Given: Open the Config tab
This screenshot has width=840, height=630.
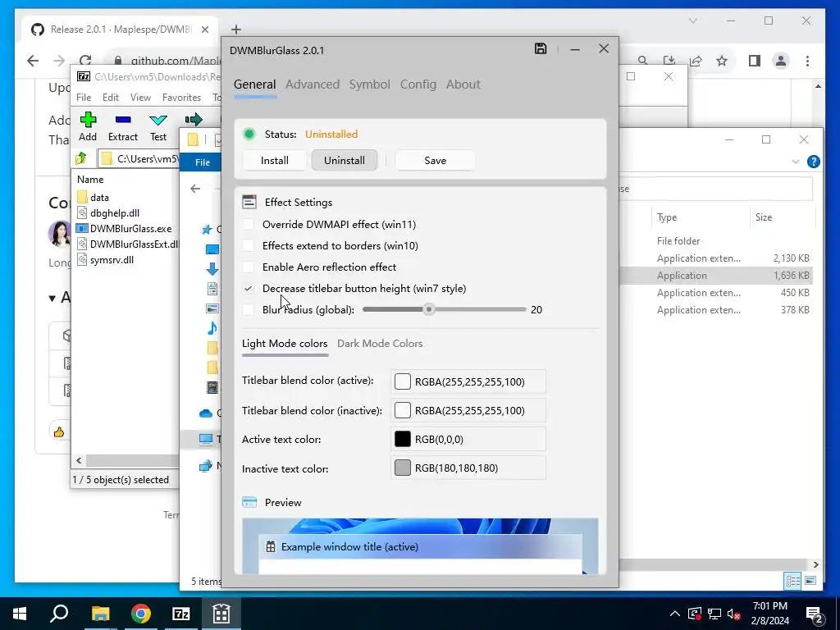Looking at the screenshot, I should point(418,84).
